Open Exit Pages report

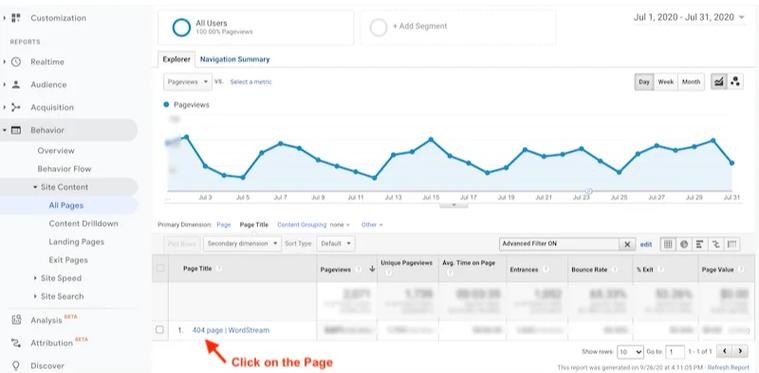tap(68, 260)
